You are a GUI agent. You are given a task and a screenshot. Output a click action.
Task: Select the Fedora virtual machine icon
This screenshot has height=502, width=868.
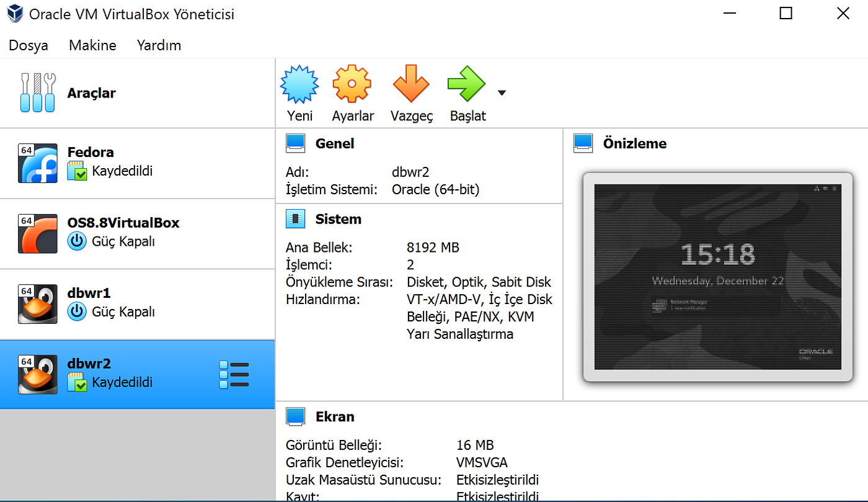click(38, 164)
